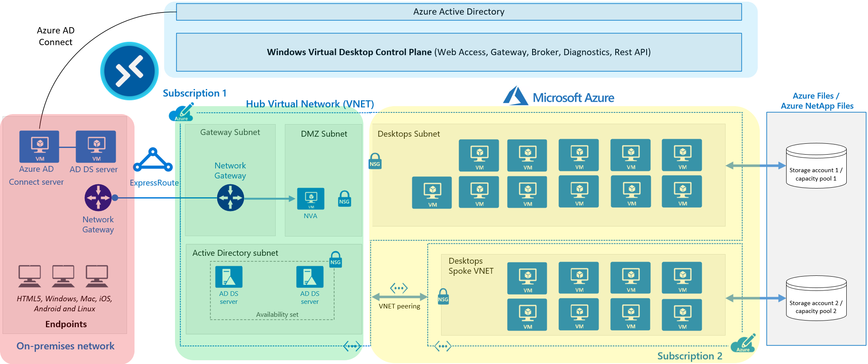Click the Desktops Spoke VNET label
Viewport: 868px width, 364px height.
pos(471,266)
